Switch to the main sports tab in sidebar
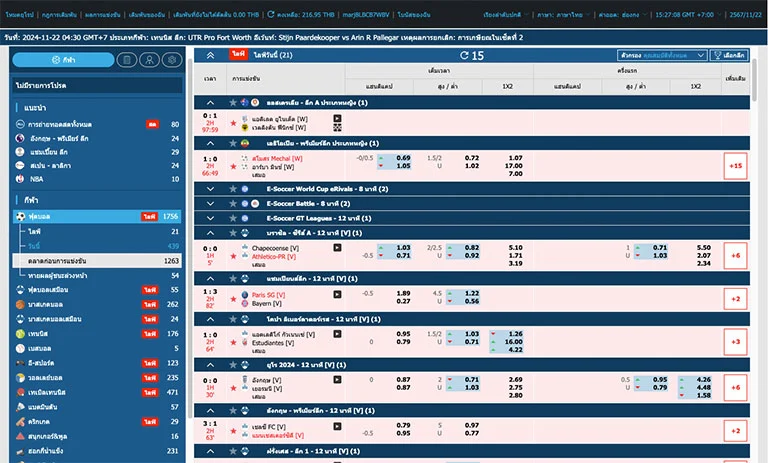Screen dimensions: 768x463 click(63, 60)
